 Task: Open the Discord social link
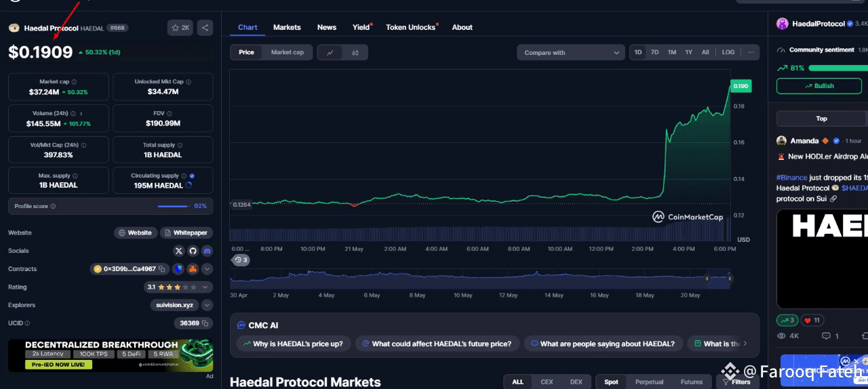click(207, 251)
